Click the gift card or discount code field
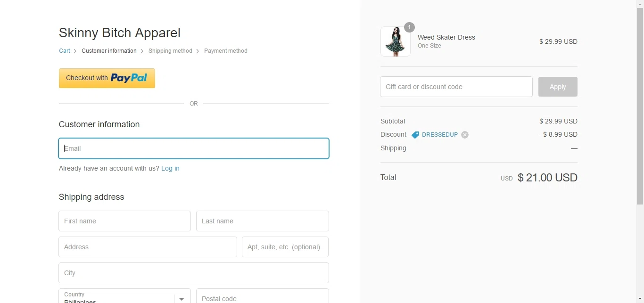 pyautogui.click(x=456, y=87)
